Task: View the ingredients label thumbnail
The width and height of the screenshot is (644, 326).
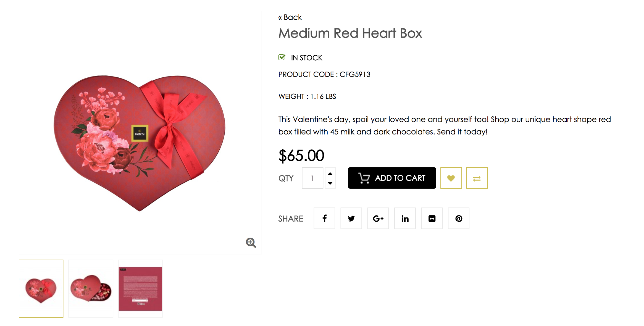Action: 140,289
